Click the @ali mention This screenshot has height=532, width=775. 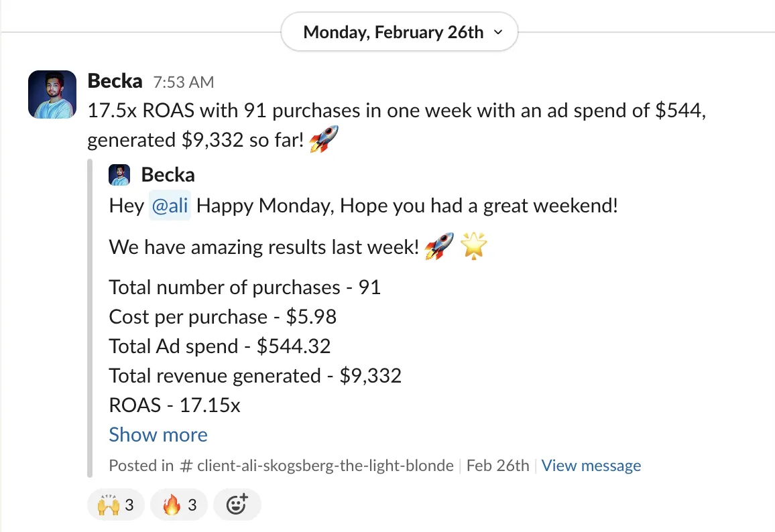170,206
